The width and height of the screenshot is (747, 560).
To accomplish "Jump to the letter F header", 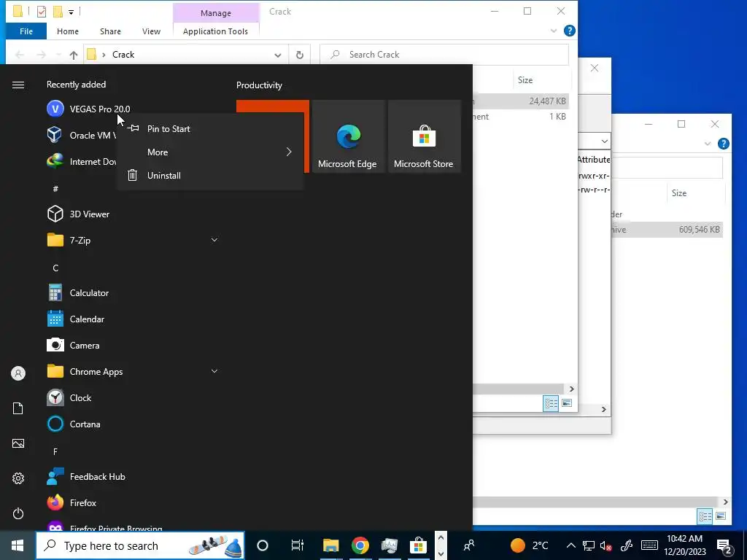I will [x=55, y=451].
